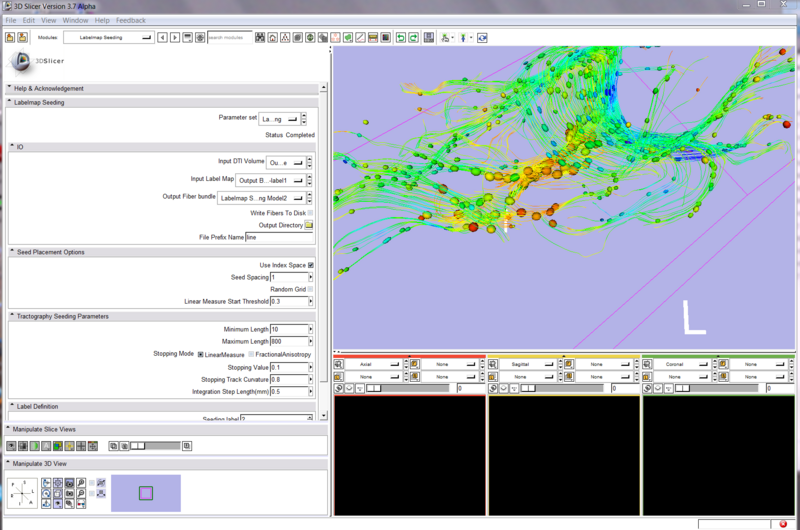800x530 pixels.
Task: Click the first eye icon in Manipulate Slice Views
Action: [x=11, y=445]
